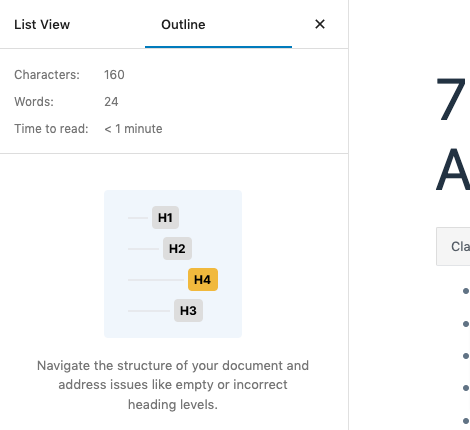Click the 'Time to read:' label

51,129
